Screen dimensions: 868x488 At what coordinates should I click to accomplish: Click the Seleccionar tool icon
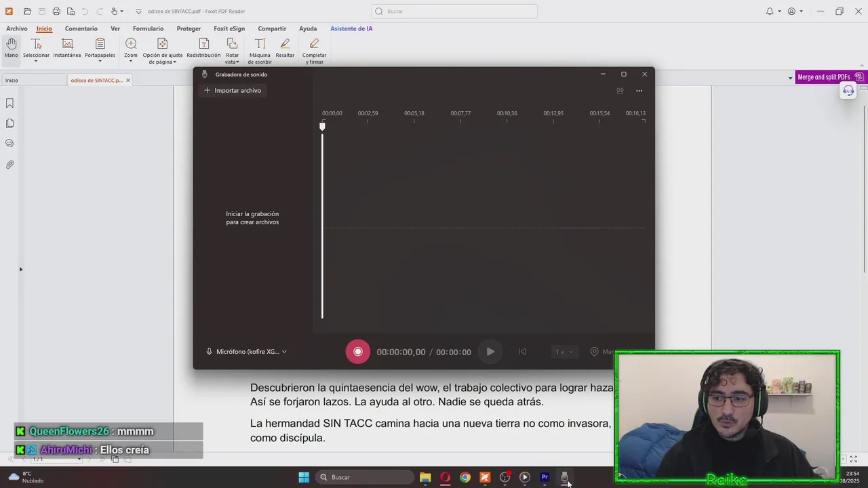[x=36, y=44]
